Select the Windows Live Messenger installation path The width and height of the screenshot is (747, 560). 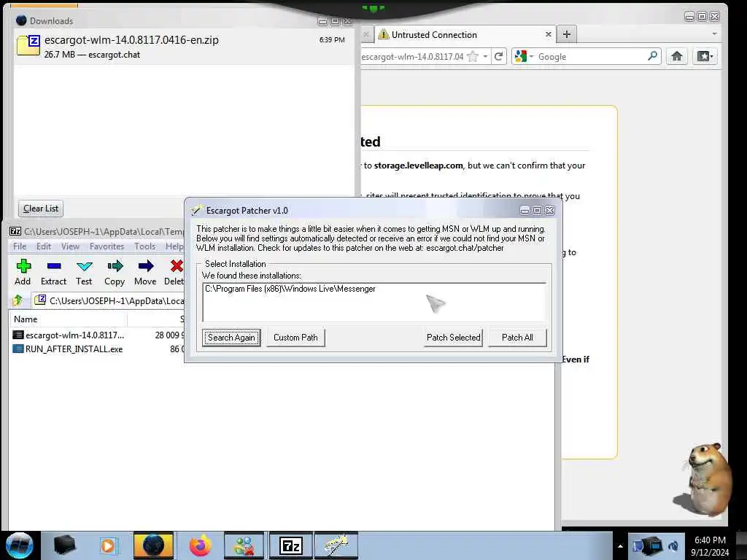point(290,289)
